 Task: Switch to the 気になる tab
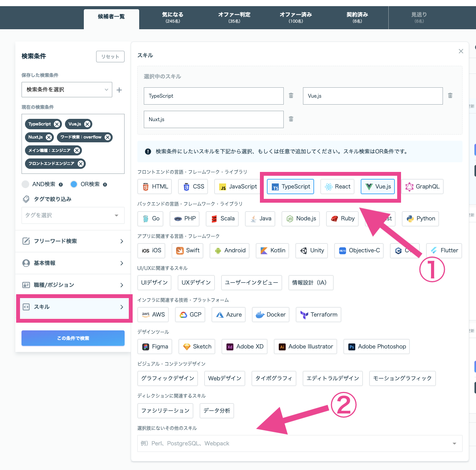click(x=173, y=18)
